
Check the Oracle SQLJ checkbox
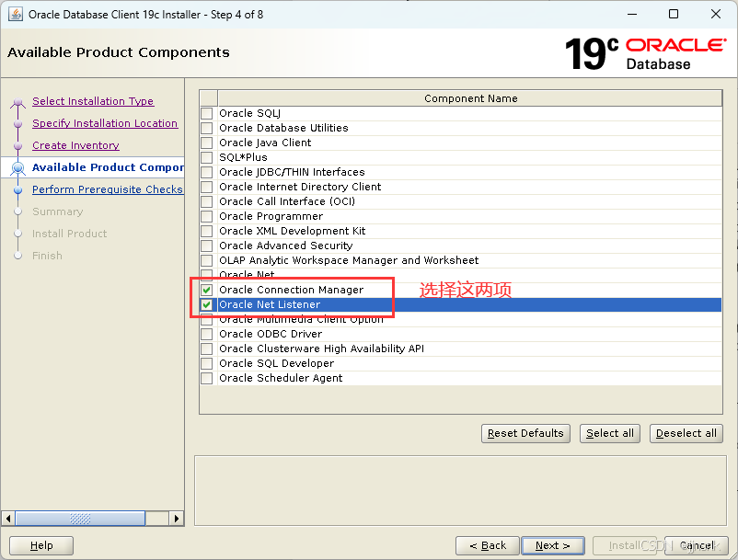coord(207,113)
